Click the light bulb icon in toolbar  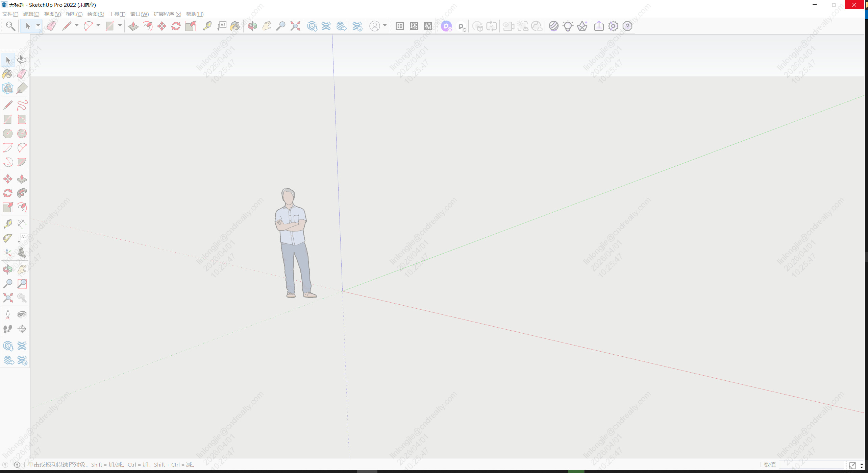tap(568, 26)
